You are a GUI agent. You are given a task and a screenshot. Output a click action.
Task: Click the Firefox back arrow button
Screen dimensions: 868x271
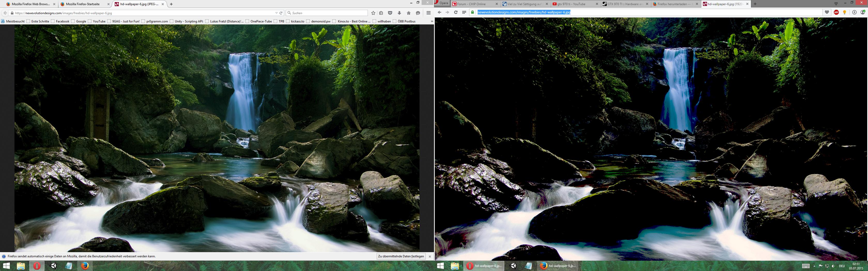(x=5, y=13)
